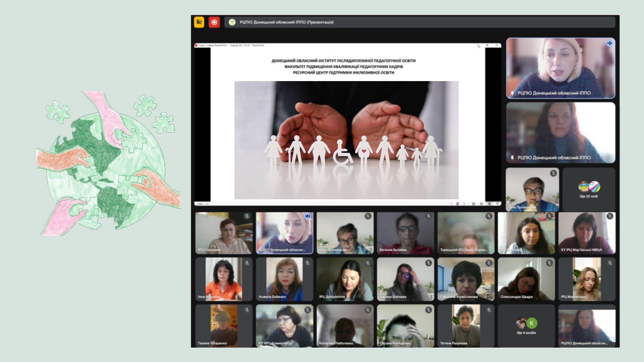Viewport: 644px width, 362px height.
Task: Go to previous slide in PowerPoint controls
Action: point(451,203)
